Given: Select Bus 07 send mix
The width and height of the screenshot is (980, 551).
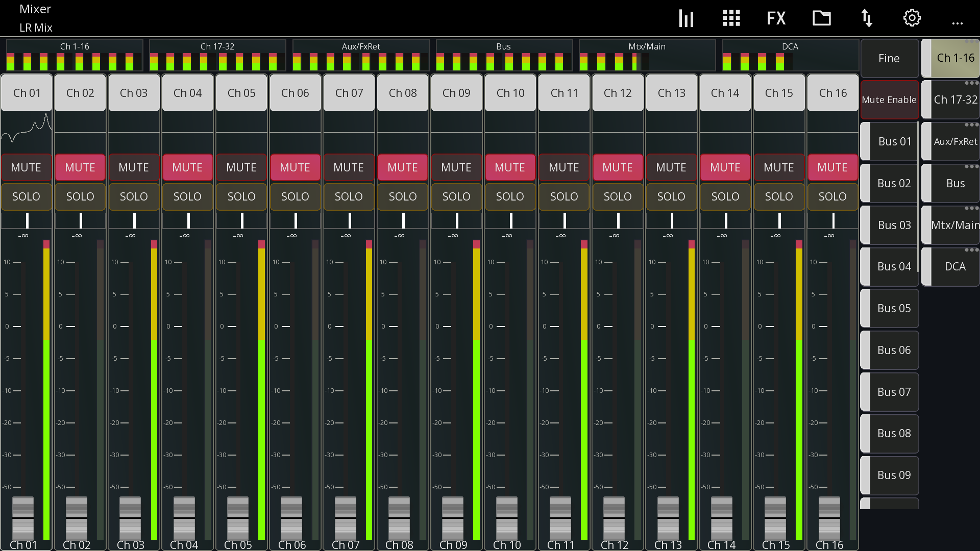Looking at the screenshot, I should pos(889,392).
